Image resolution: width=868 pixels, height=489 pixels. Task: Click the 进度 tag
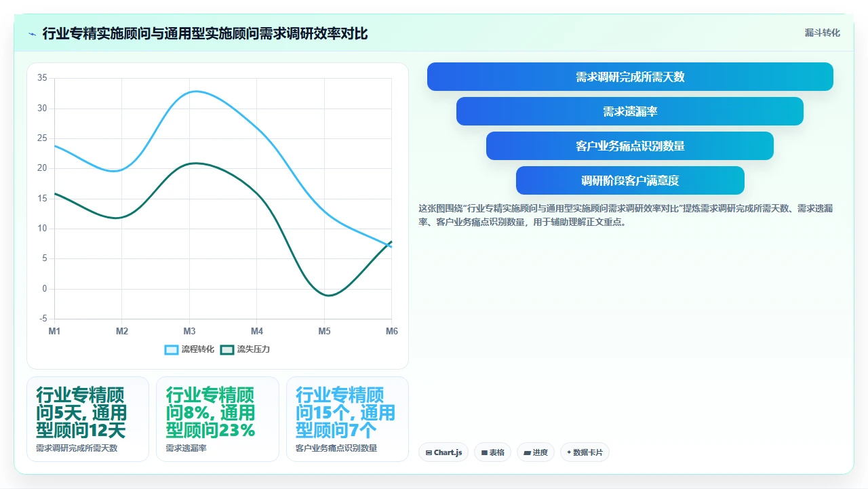coord(536,452)
